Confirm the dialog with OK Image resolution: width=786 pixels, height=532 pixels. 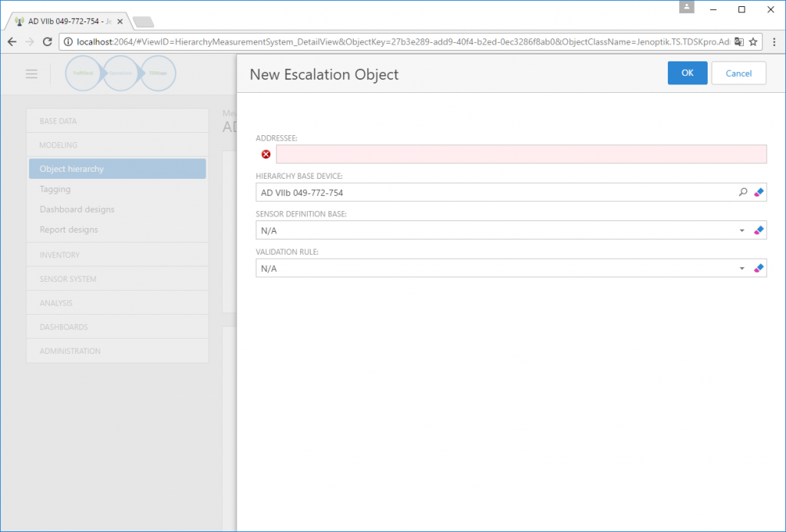coord(687,72)
